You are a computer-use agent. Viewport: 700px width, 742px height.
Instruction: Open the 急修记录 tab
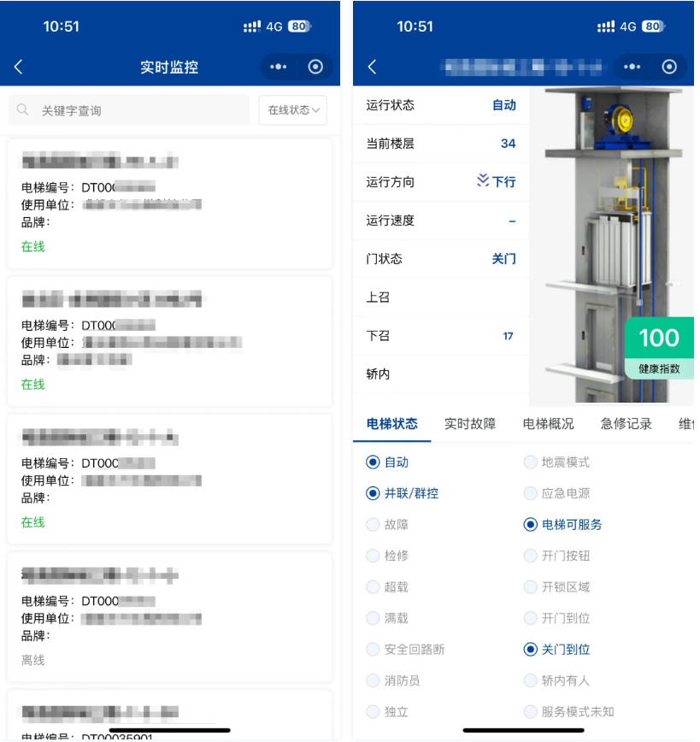pyautogui.click(x=626, y=424)
